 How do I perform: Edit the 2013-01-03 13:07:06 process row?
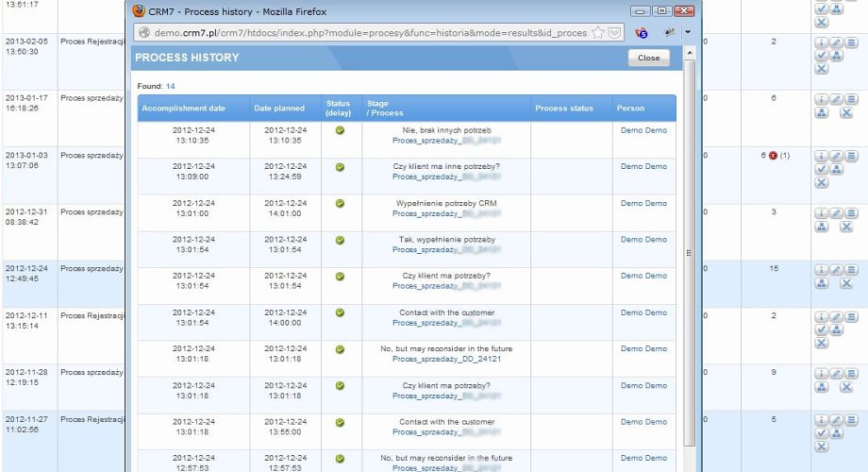pos(836,156)
